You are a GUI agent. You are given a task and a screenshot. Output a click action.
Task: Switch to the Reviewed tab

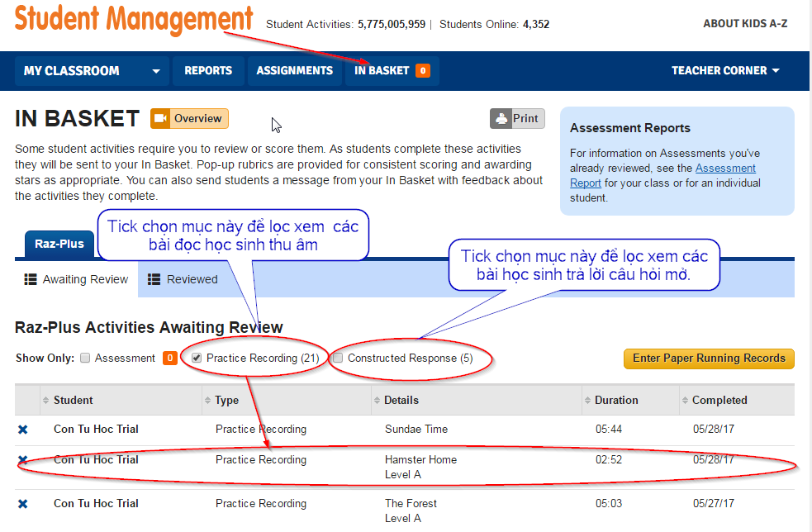click(x=183, y=280)
